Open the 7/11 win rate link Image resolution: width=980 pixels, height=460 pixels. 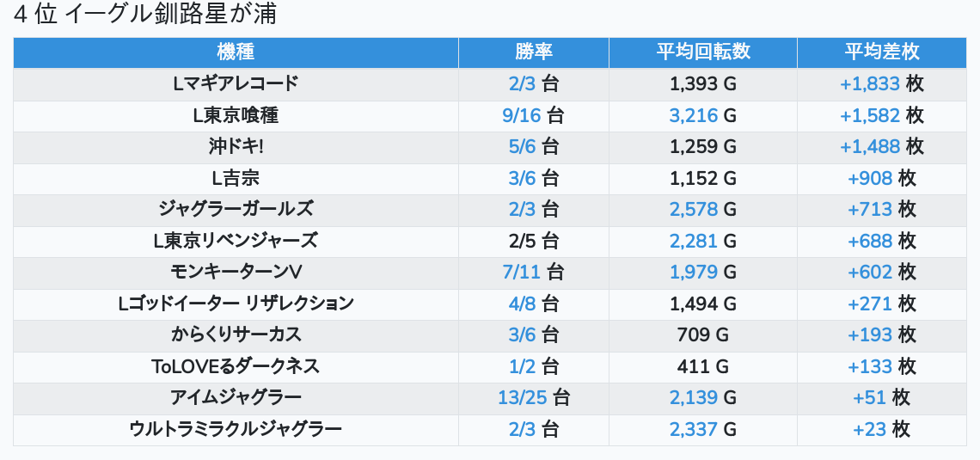522,273
